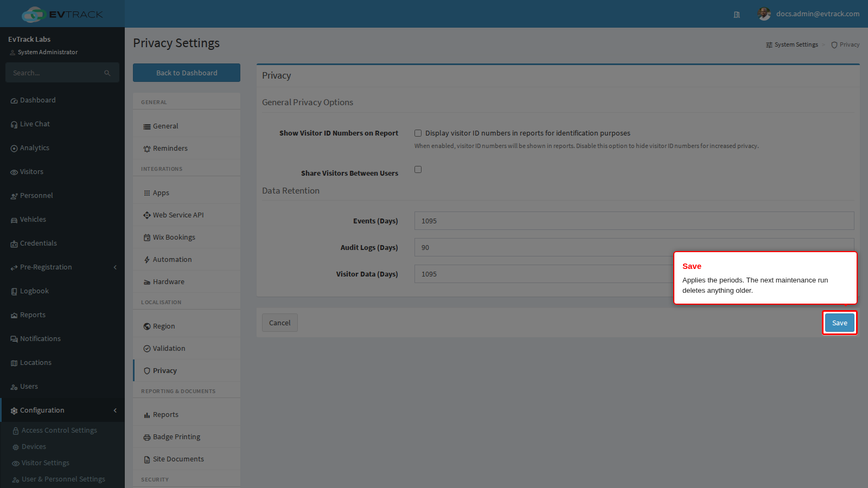This screenshot has width=868, height=488.
Task: Click the Events (Days) field
Action: tap(634, 221)
